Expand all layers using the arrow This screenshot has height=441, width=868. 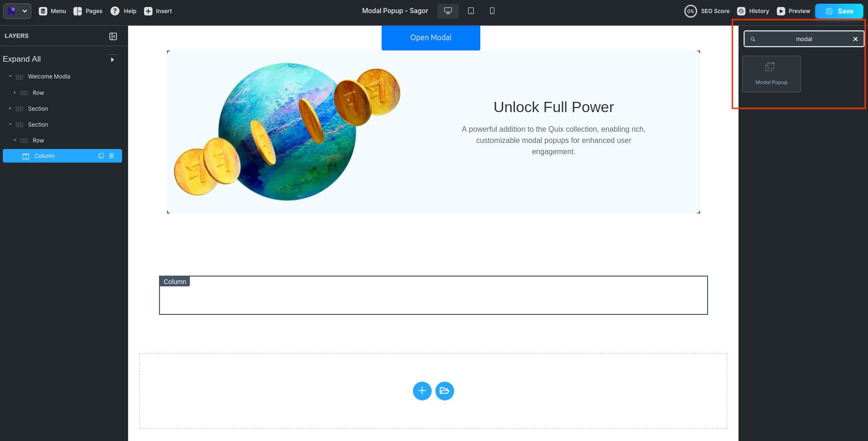(112, 59)
